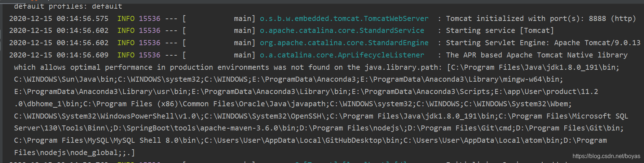The height and width of the screenshot is (163, 644).
Task: Click 'Starting Servlet Engine: Apache Tomcat/9.0.13' message
Action: coord(543,43)
